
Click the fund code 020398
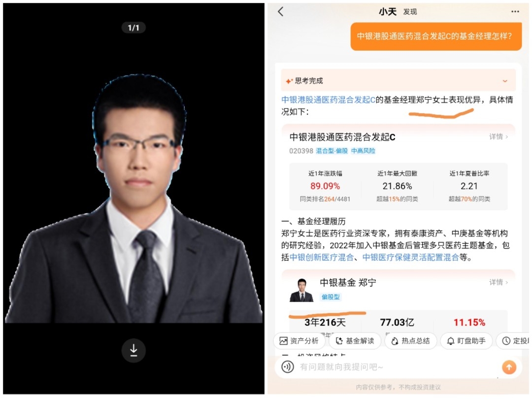coord(301,151)
